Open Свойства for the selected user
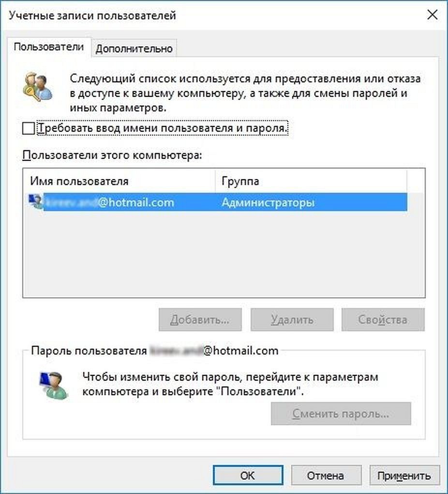 (x=383, y=320)
